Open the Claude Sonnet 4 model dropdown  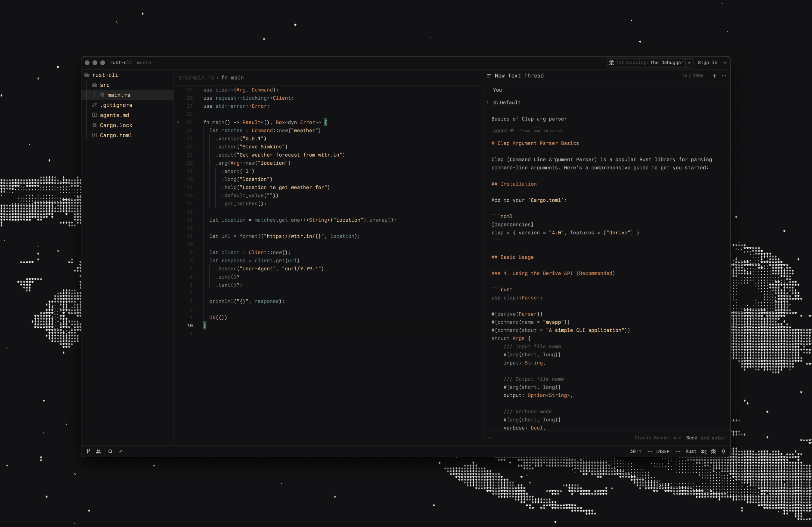(658, 438)
